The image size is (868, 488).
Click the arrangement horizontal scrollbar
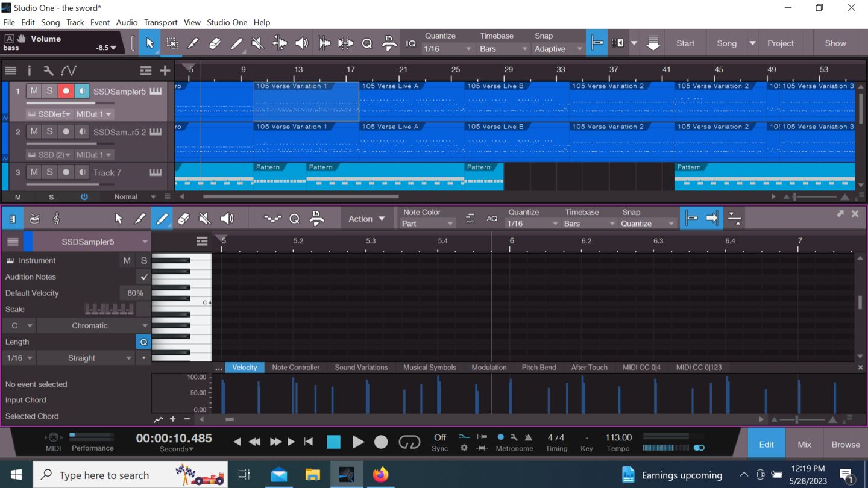(x=301, y=196)
